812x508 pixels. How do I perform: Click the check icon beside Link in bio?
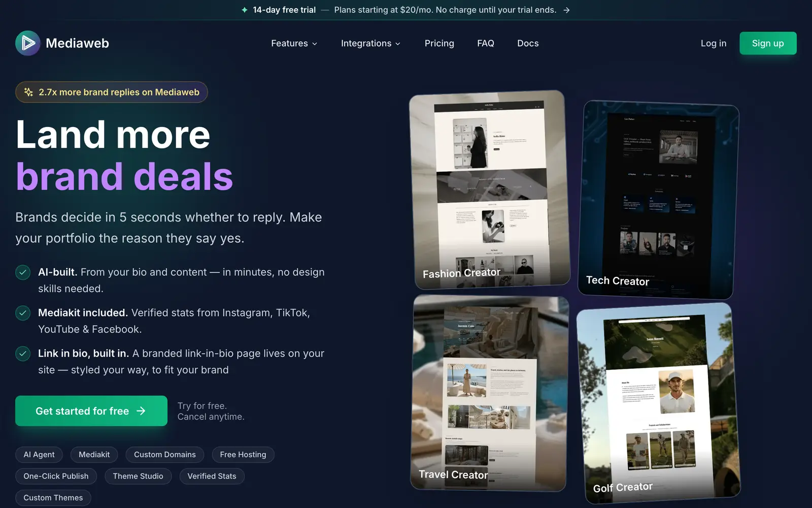pos(23,354)
